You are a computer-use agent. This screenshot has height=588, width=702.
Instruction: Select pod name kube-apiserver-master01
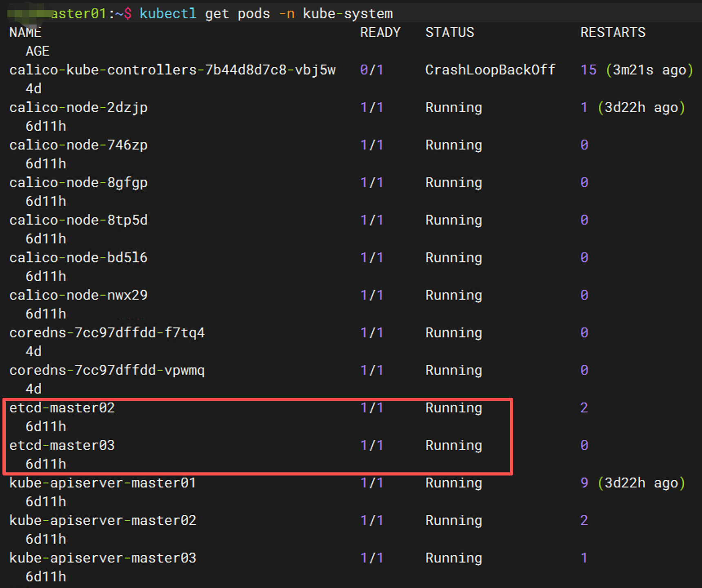tap(102, 483)
